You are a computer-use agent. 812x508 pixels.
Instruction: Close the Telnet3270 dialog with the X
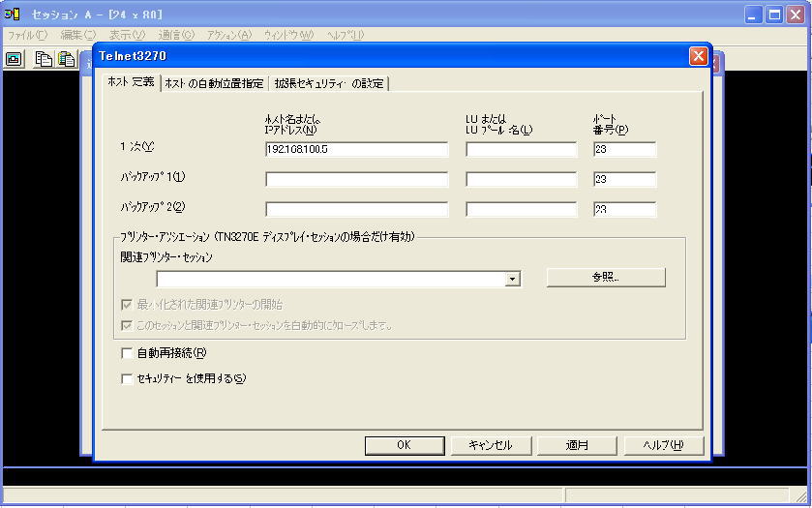click(699, 56)
